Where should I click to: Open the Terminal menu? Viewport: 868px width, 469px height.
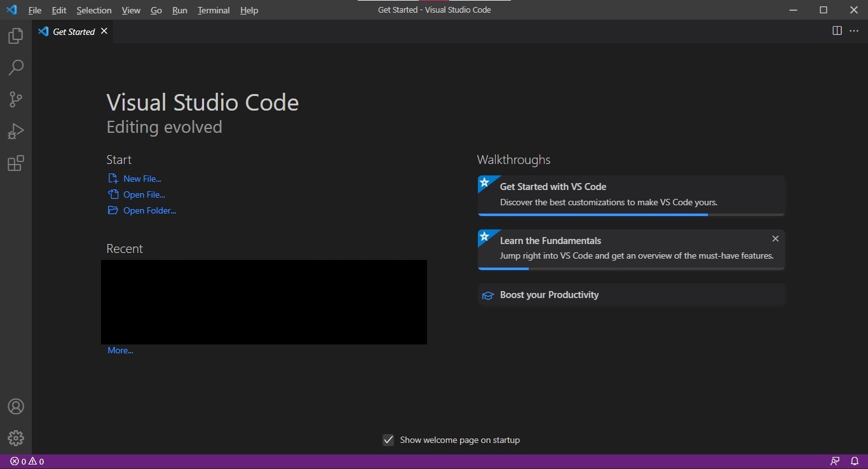pyautogui.click(x=214, y=10)
